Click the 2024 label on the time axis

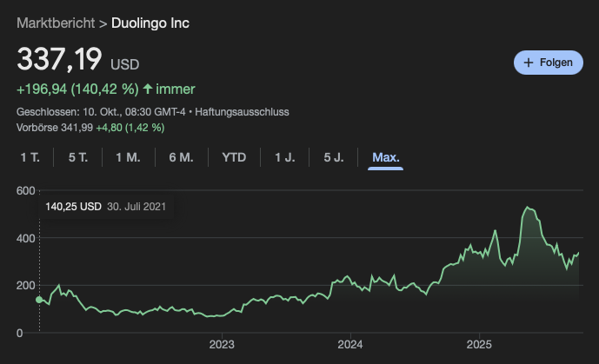click(350, 344)
